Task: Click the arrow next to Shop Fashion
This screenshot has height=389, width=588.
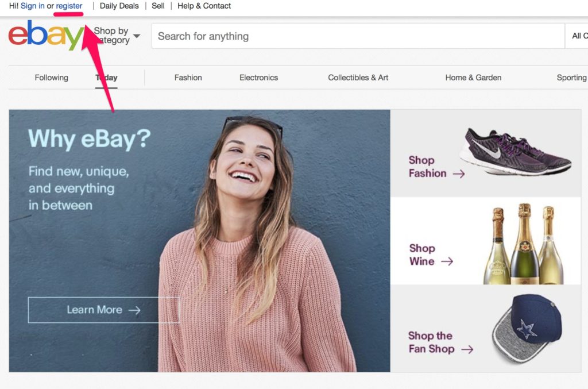Action: tap(459, 174)
